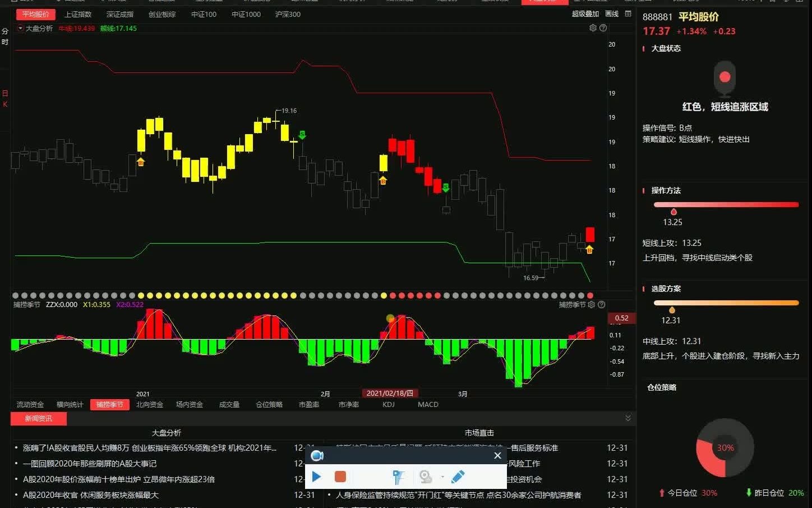Screen dimensions: 812x508
Task: Click the recorder stop button
Action: click(340, 477)
